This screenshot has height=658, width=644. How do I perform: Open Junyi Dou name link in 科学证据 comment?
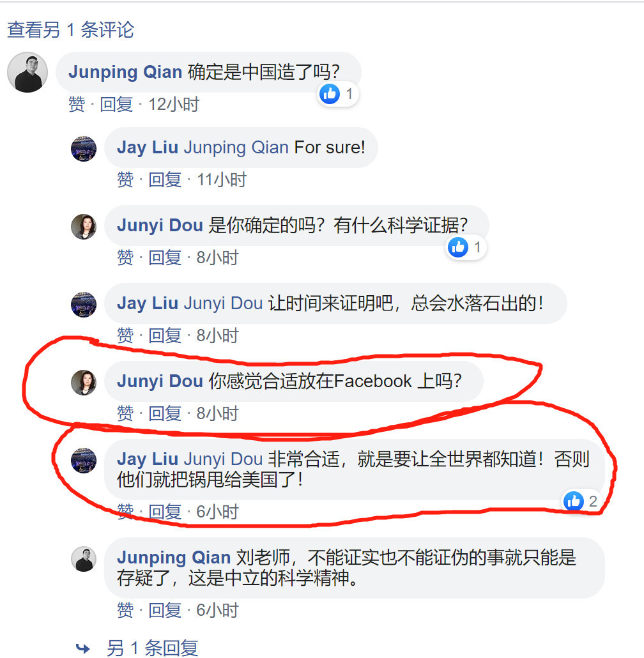pyautogui.click(x=160, y=226)
